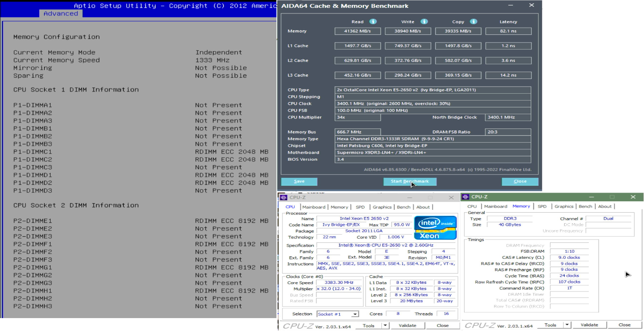Screen dimensions: 644x332
Task: Click the Memory Type field Hexa Channel DDR3-1333R
Action: 433,139
